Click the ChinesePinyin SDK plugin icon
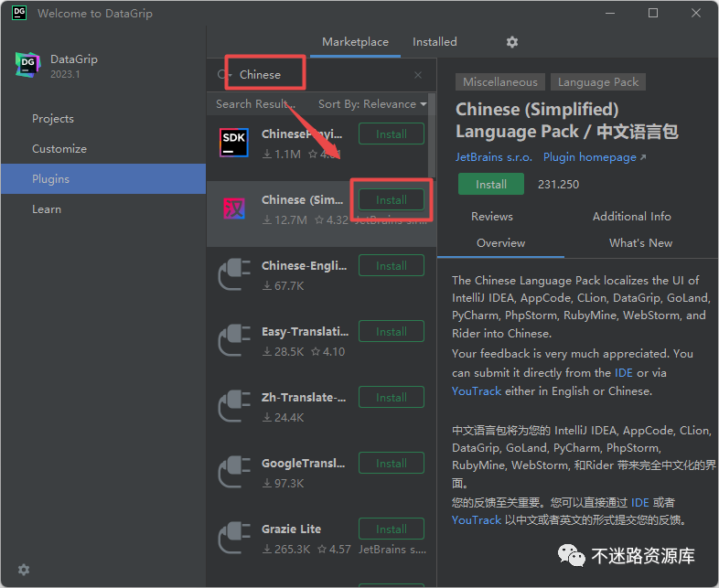 tap(234, 143)
